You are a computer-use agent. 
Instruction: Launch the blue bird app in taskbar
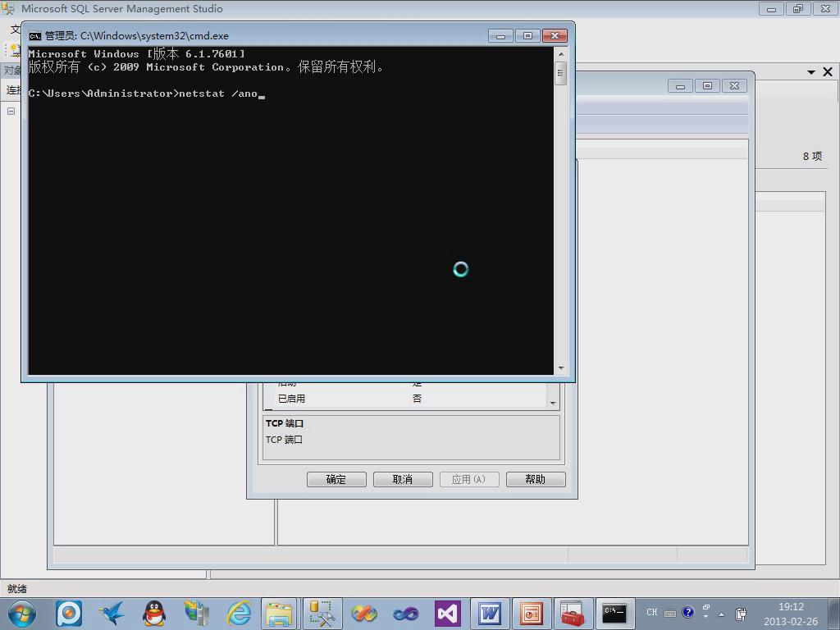(112, 614)
